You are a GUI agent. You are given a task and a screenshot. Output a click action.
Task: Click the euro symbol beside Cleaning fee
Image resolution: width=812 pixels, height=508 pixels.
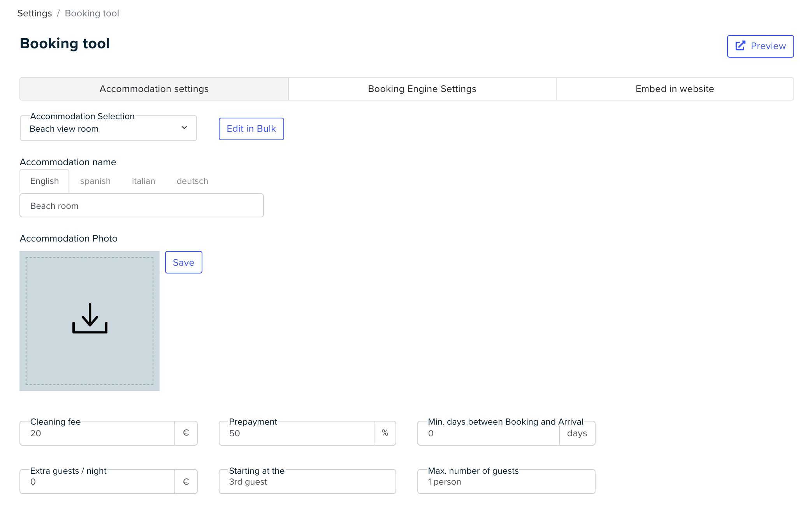pos(186,433)
